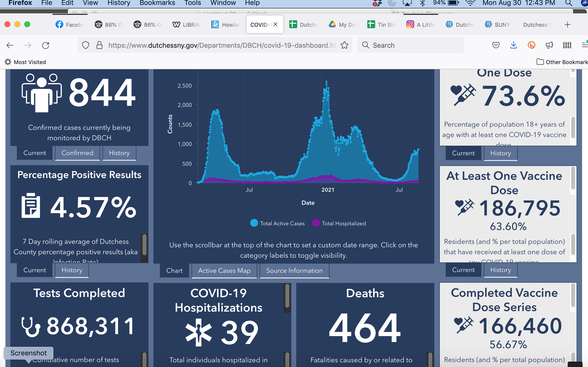Viewport: 588px width, 367px height.
Task: Open the Downloads arrow icon
Action: point(514,45)
